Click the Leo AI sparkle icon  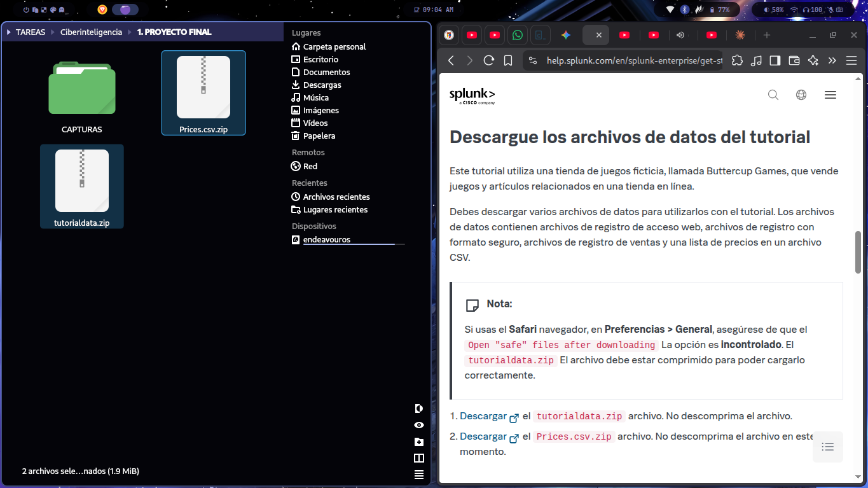pyautogui.click(x=813, y=60)
